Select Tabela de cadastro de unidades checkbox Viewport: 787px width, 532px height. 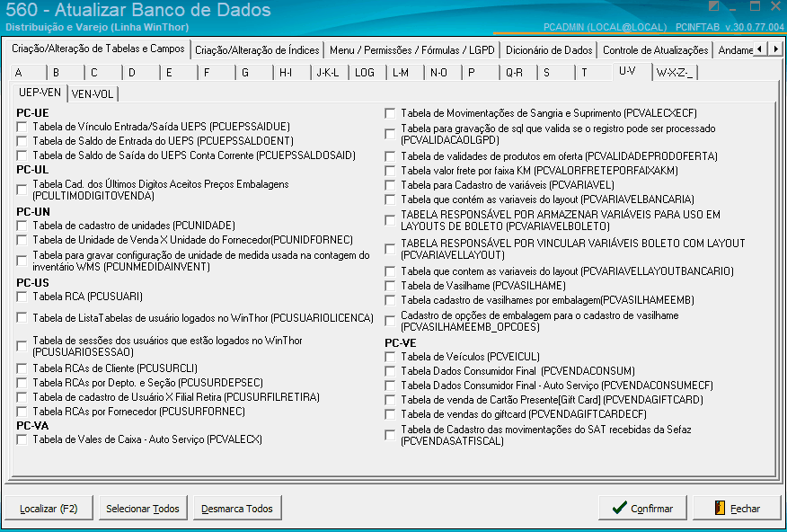[22, 226]
